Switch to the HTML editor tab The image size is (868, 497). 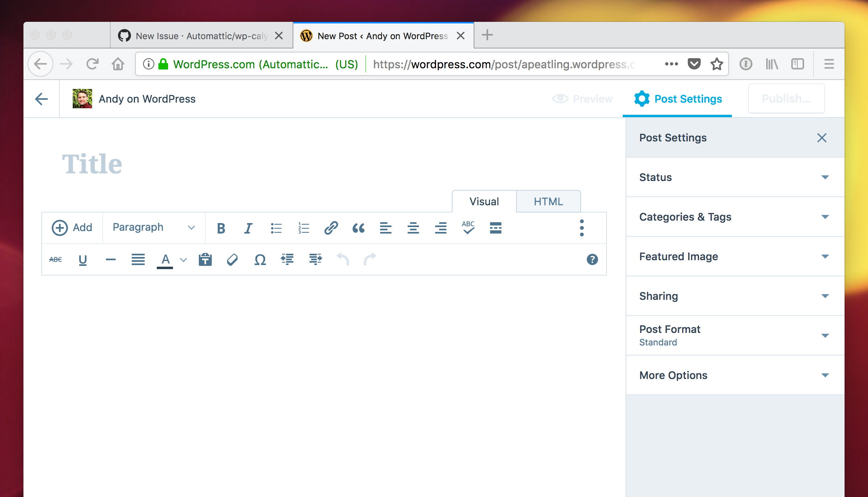[548, 202]
